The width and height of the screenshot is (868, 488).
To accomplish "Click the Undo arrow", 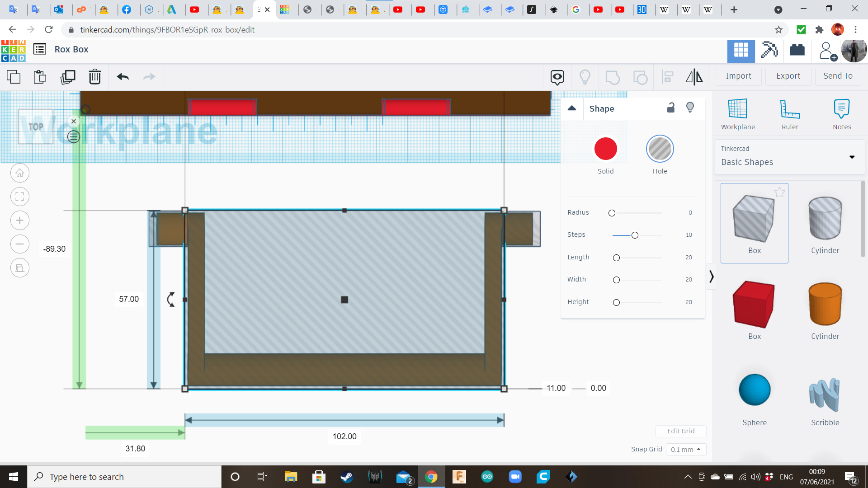I will 123,77.
